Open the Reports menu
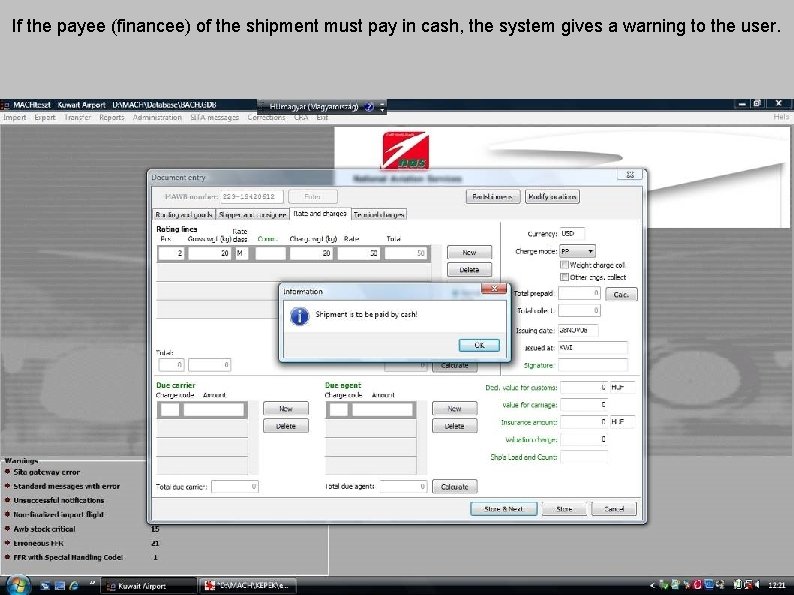Screen dimensions: 794x595 coord(111,117)
